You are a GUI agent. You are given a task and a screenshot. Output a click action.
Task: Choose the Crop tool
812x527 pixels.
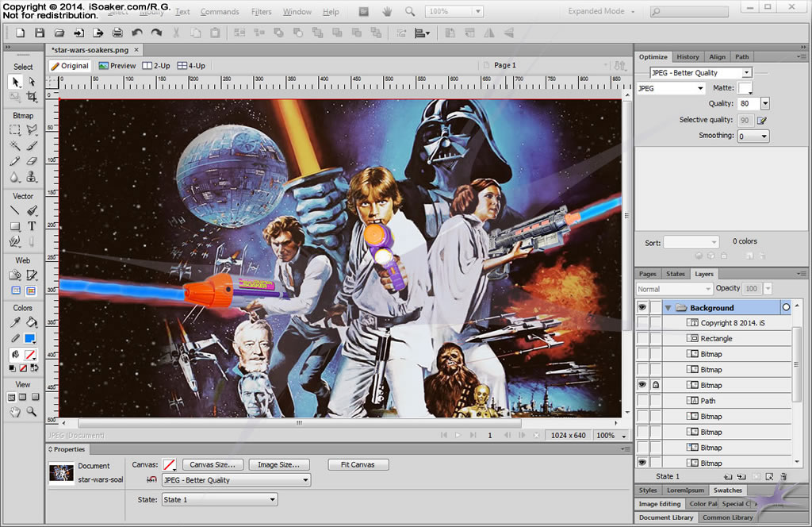[x=32, y=96]
